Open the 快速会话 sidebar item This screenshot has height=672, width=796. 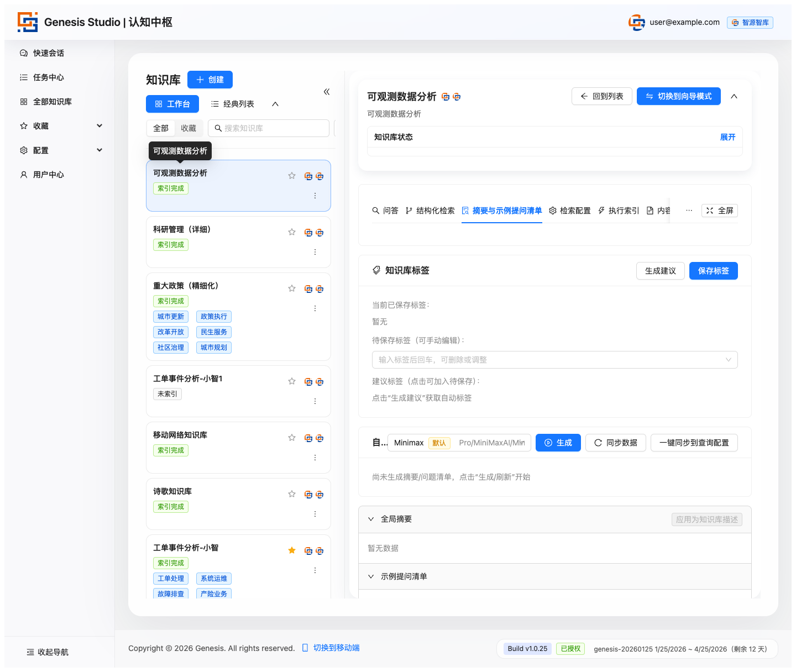click(49, 53)
